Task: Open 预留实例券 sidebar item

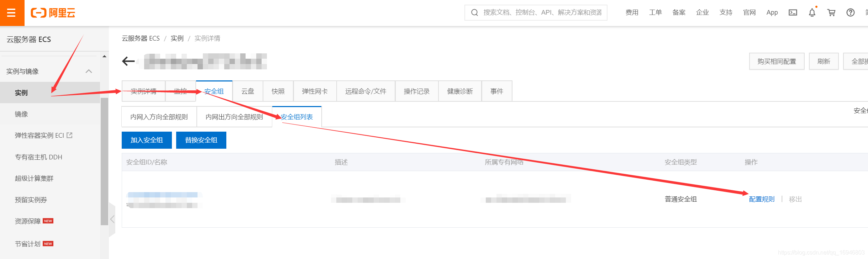Action: (x=31, y=200)
